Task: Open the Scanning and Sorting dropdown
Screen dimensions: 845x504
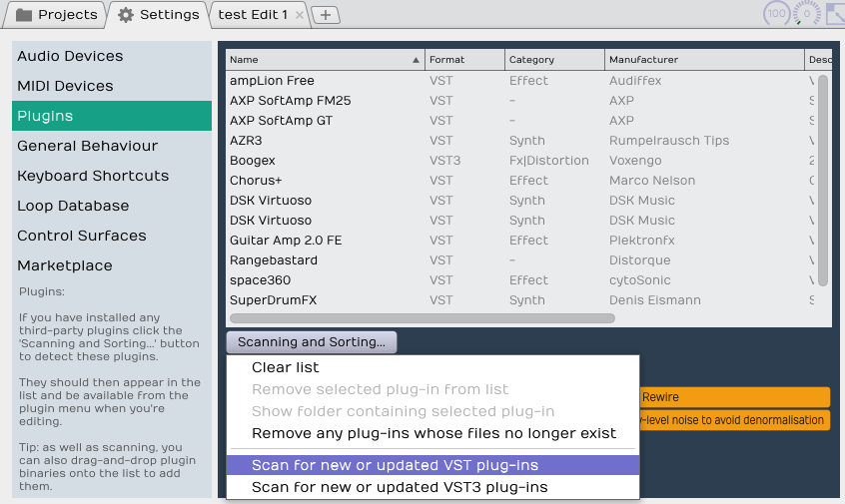Action: [312, 342]
